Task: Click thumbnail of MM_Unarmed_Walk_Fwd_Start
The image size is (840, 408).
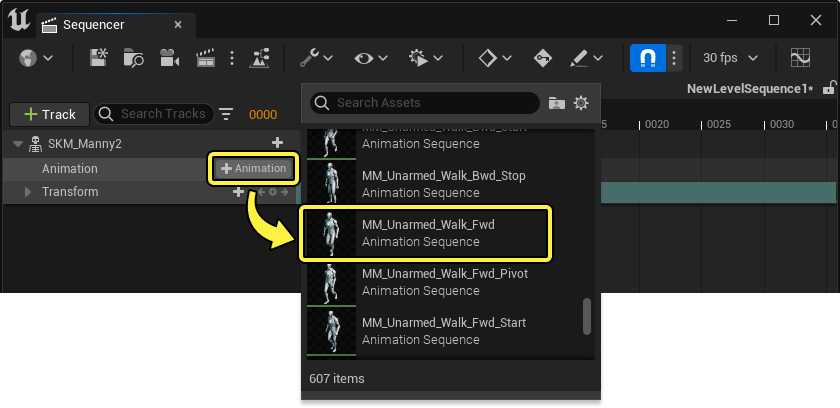Action: 331,330
